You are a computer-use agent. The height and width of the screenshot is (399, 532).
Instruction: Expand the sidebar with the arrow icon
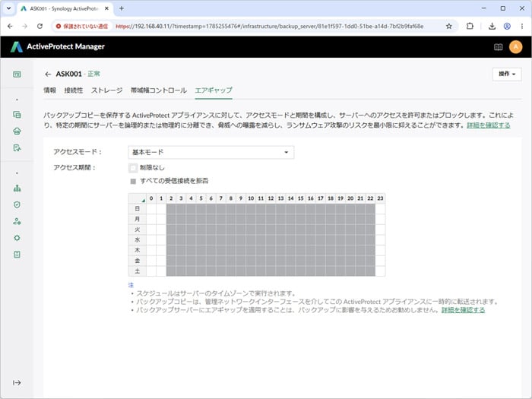click(17, 383)
